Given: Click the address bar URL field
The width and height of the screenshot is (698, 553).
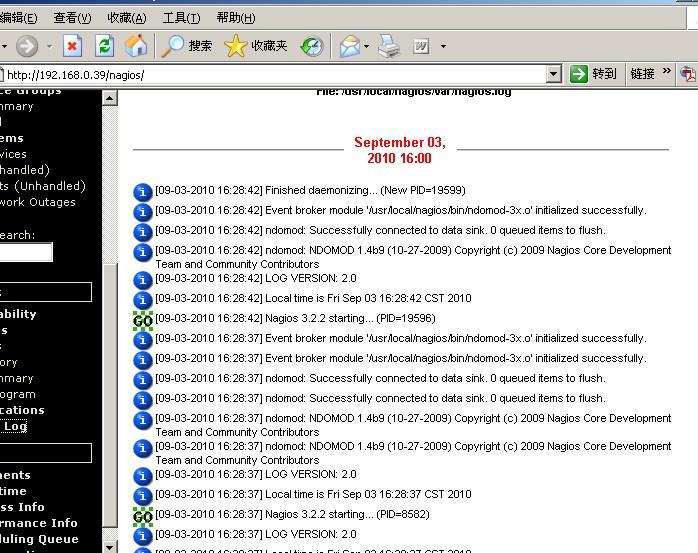Looking at the screenshot, I should (275, 74).
